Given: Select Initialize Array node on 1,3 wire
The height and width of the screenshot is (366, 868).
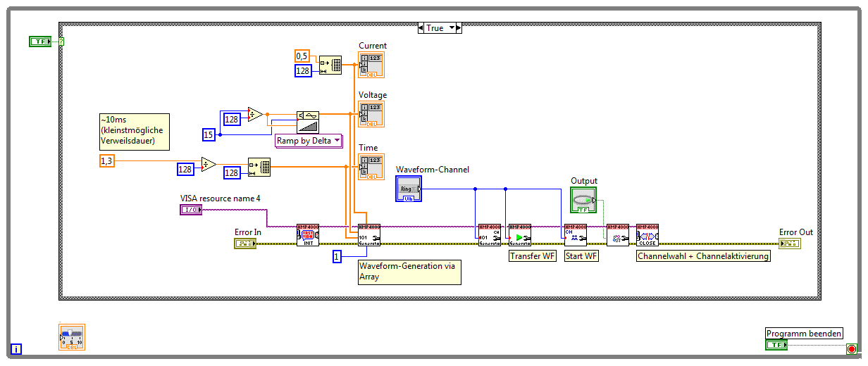Looking at the screenshot, I should 259,168.
